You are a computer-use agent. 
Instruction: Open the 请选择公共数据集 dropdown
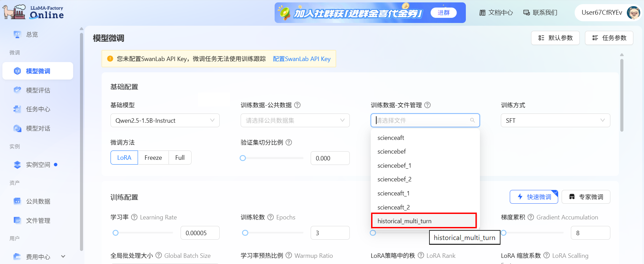click(x=295, y=120)
